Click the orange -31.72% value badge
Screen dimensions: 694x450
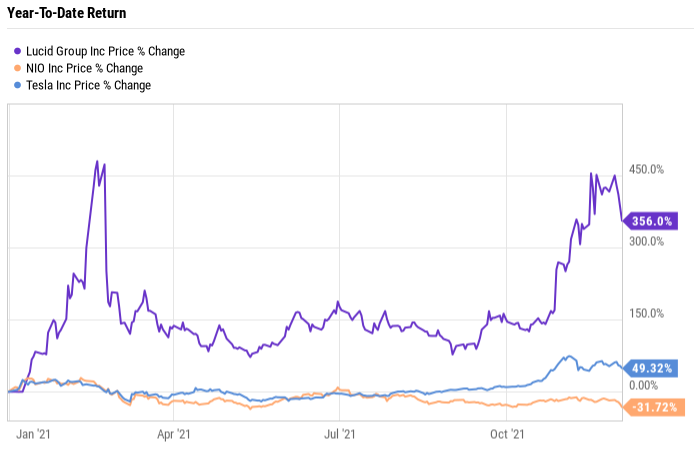(x=653, y=407)
